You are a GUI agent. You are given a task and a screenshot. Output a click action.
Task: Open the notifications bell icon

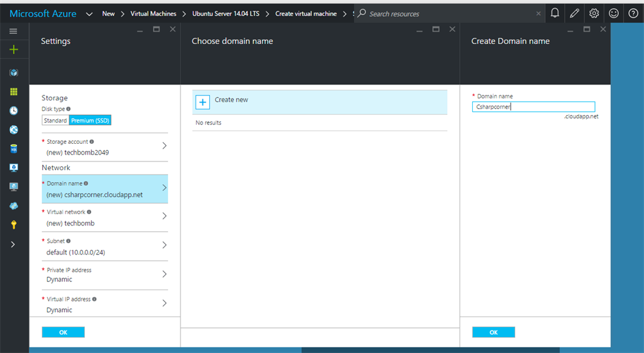(555, 13)
